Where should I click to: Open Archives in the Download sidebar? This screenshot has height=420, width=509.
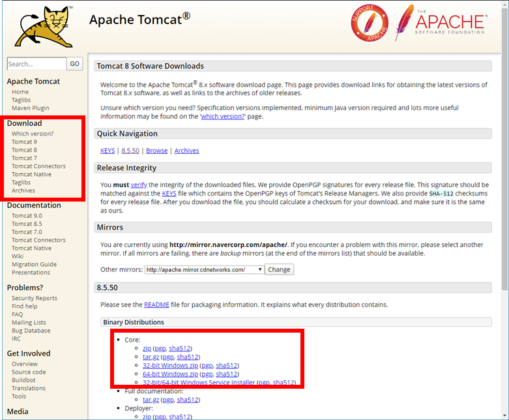click(x=23, y=190)
